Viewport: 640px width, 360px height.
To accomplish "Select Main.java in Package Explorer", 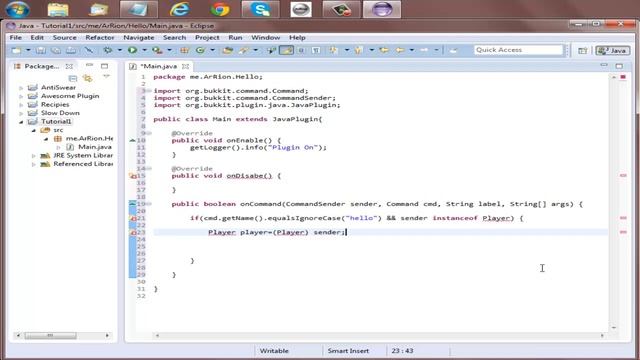I will pos(95,147).
